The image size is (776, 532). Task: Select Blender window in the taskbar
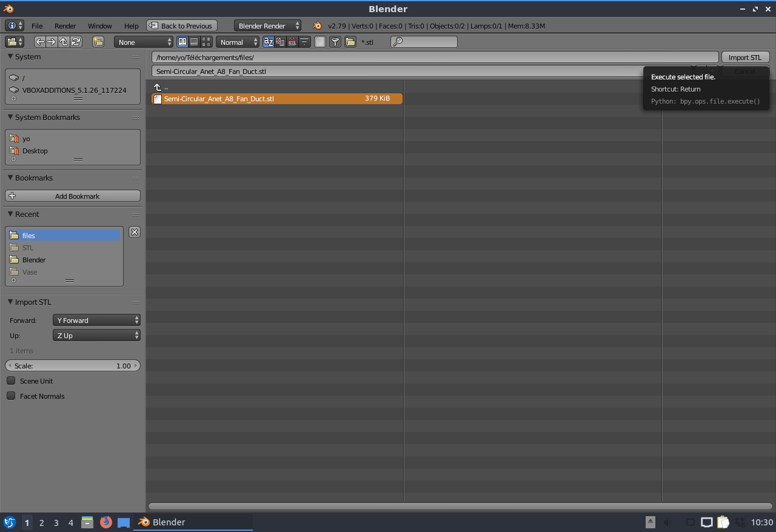(193, 522)
